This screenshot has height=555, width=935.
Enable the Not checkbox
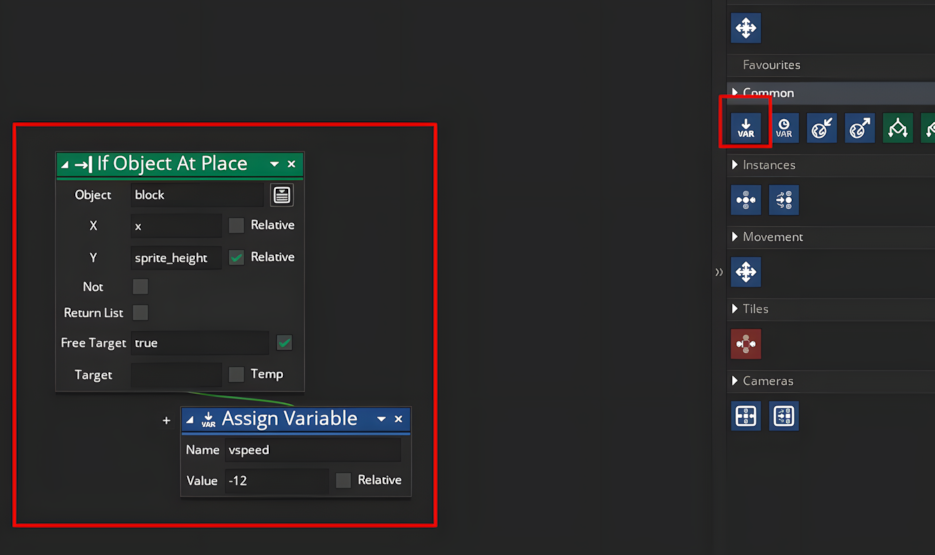[x=140, y=287]
